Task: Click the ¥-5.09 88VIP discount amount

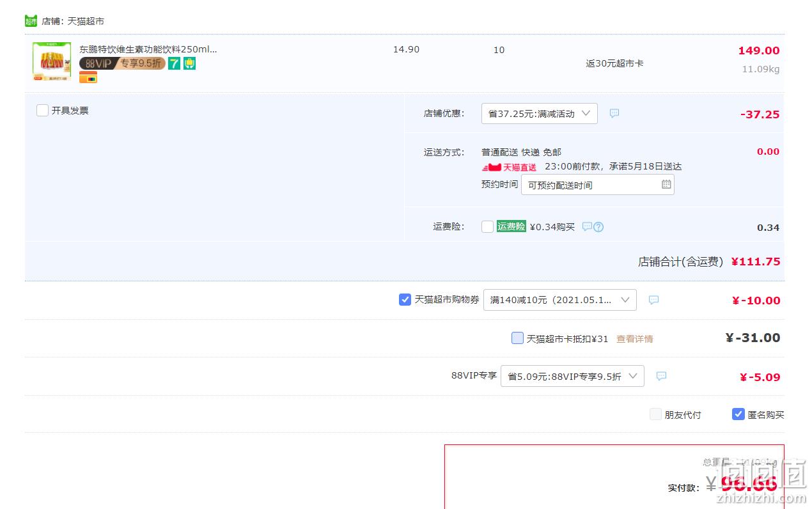Action: (760, 377)
